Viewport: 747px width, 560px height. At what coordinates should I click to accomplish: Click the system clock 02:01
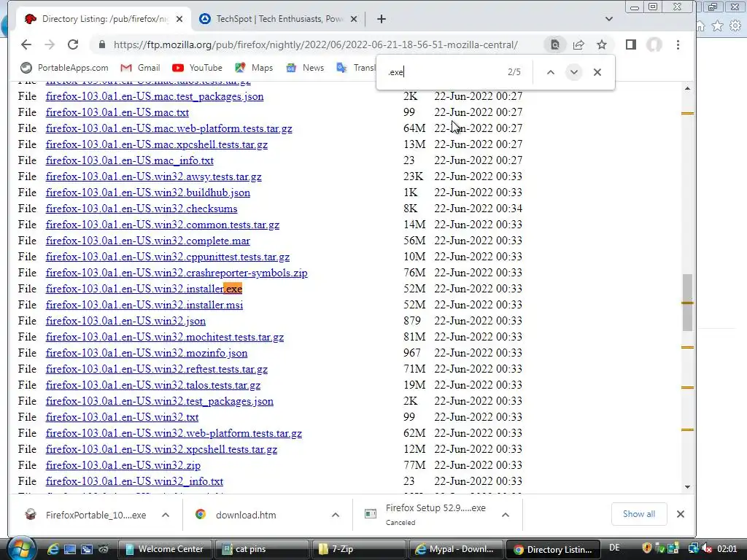point(727,549)
